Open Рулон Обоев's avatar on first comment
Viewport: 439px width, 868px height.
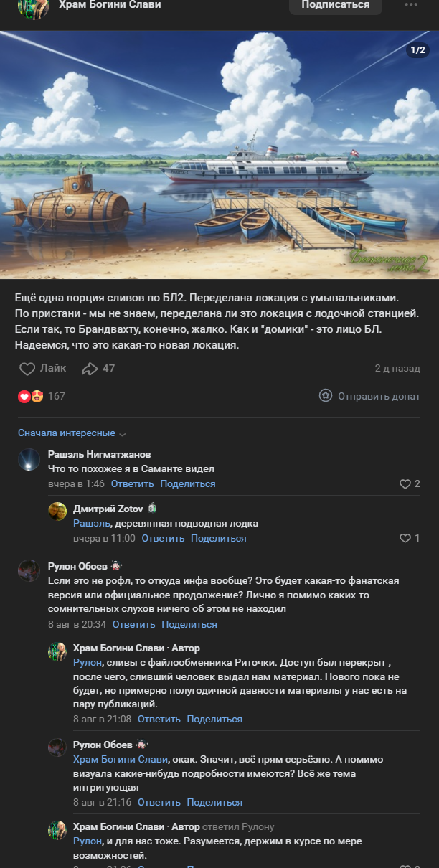(29, 570)
